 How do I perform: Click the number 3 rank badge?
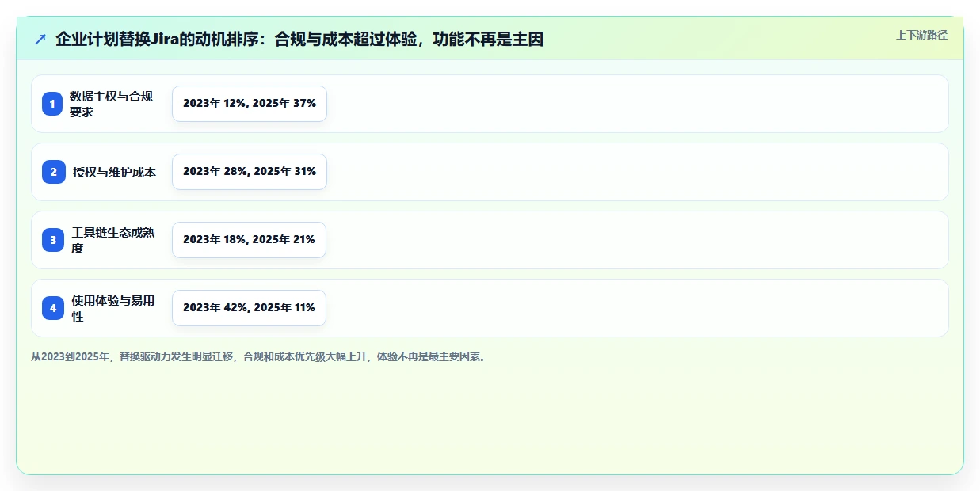[x=53, y=240]
